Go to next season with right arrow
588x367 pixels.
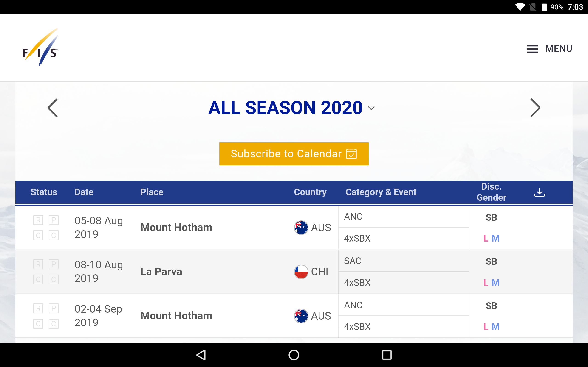tap(535, 108)
